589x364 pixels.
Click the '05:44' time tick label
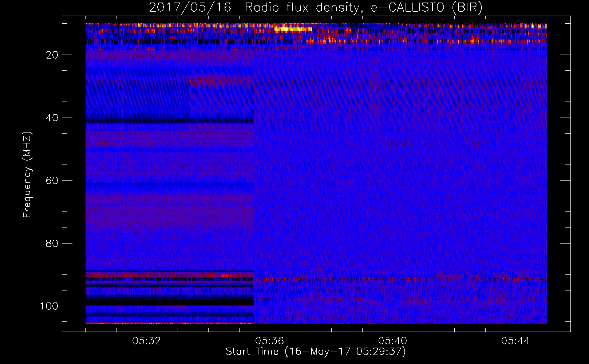516,341
